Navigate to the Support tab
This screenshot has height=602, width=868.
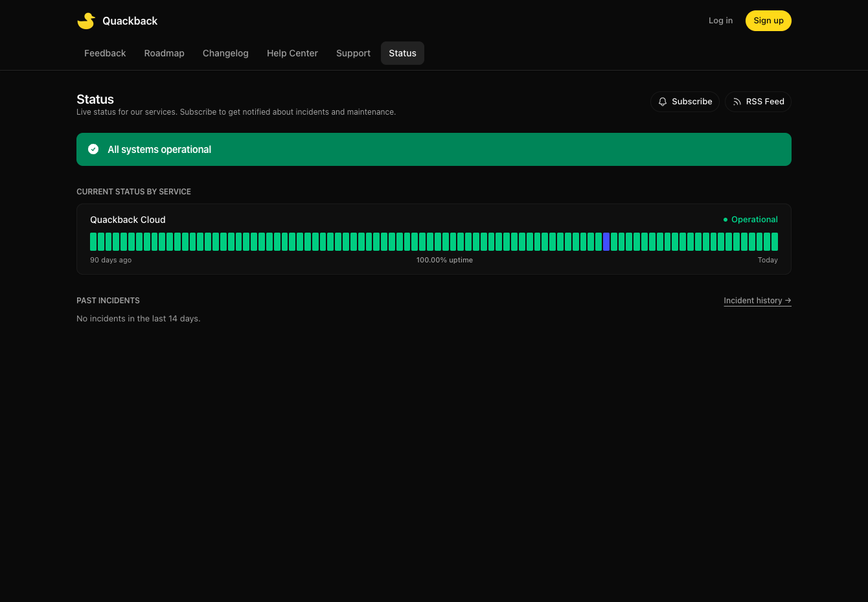pyautogui.click(x=353, y=53)
